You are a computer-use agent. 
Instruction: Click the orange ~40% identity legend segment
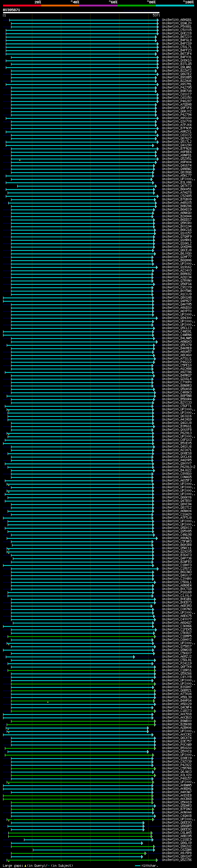(x=60, y=6)
